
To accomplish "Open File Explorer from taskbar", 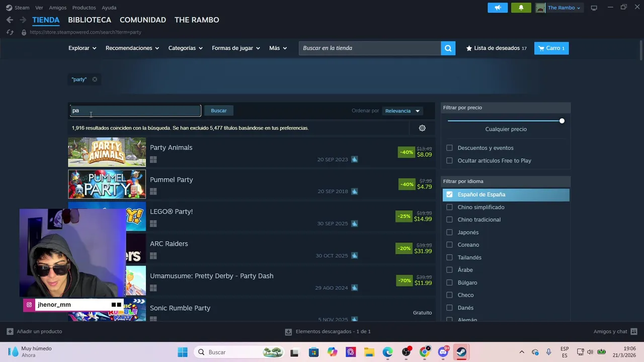I will click(x=369, y=352).
